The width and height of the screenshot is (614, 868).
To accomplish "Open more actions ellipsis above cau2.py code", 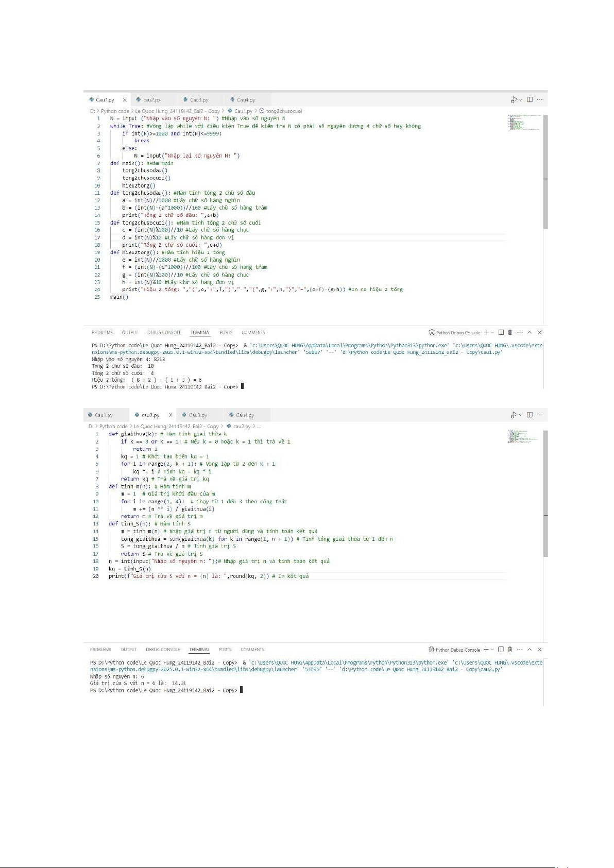I will [539, 415].
